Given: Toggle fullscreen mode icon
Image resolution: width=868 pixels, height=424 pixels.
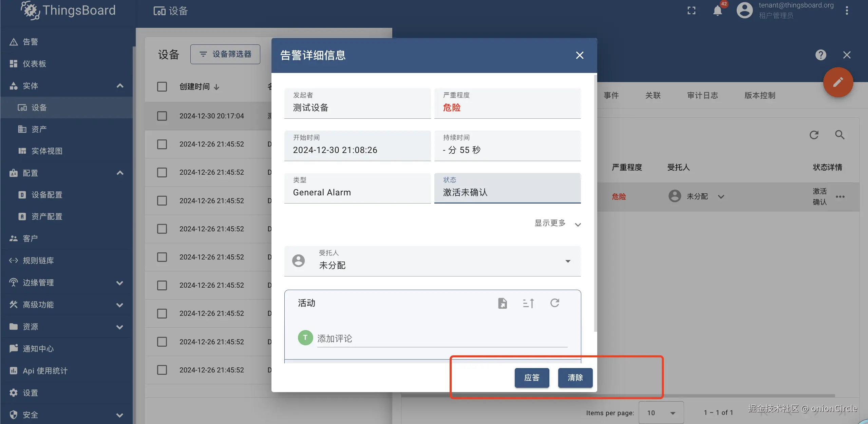Looking at the screenshot, I should 691,11.
